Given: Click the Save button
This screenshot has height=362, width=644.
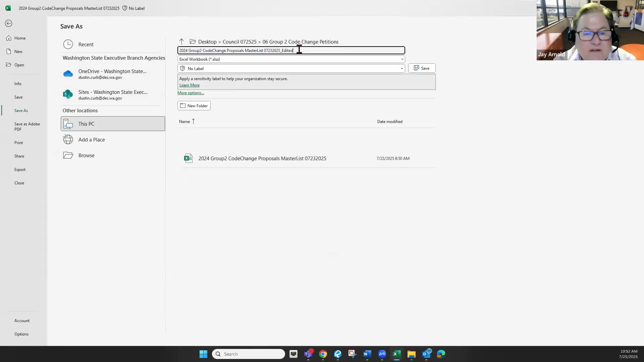Looking at the screenshot, I should click(422, 68).
